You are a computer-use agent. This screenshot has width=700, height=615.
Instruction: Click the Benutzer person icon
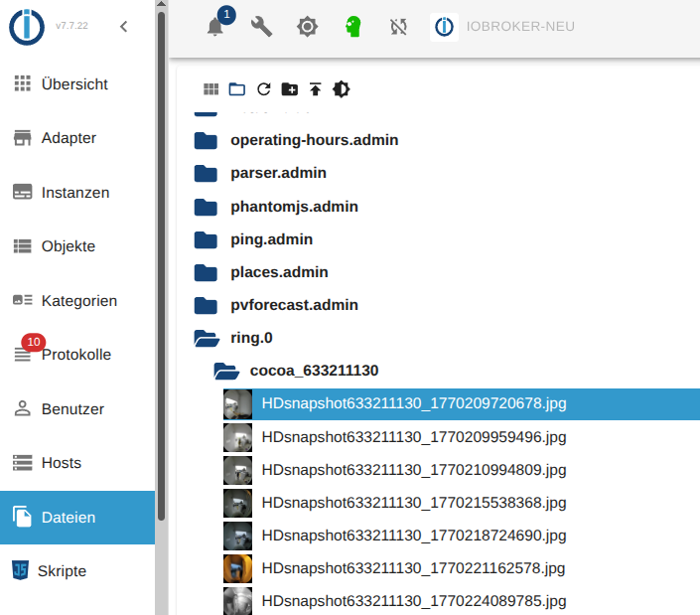[x=22, y=408]
